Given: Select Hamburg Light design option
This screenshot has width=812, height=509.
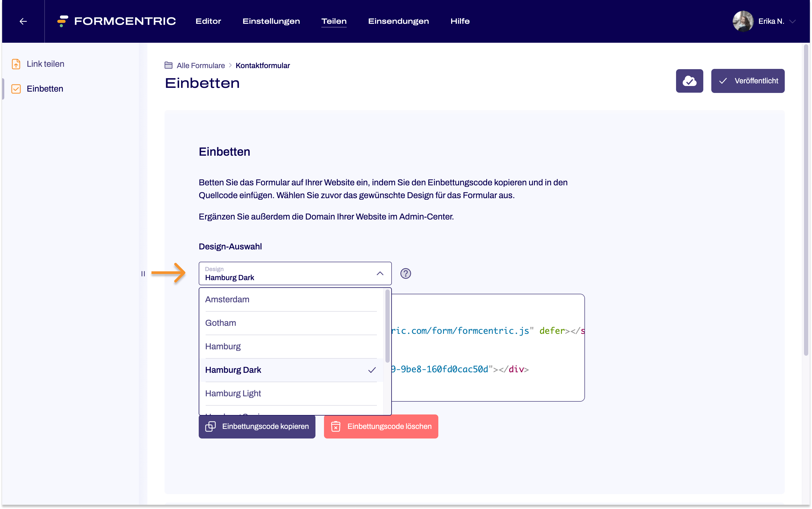Looking at the screenshot, I should coord(233,393).
